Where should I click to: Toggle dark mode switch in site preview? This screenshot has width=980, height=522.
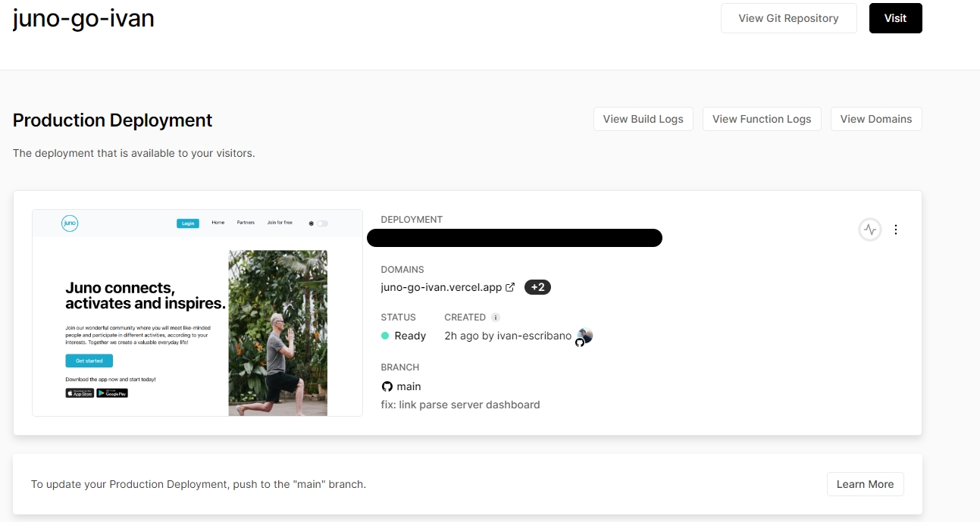(x=323, y=223)
